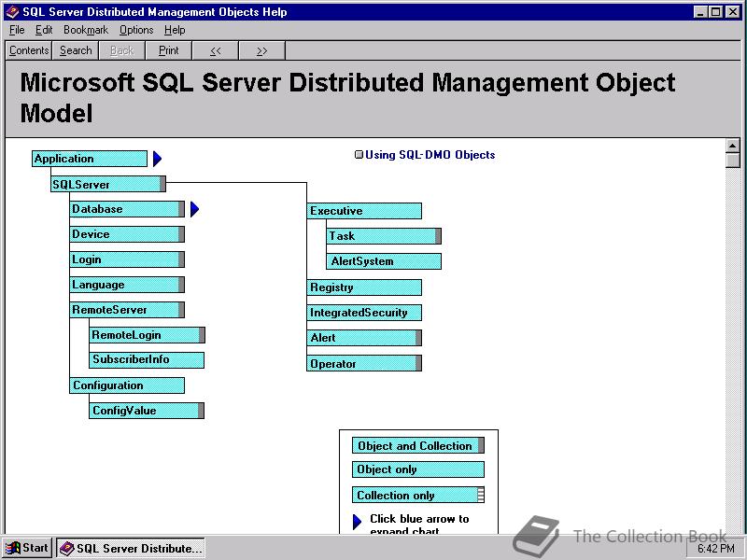This screenshot has height=560, width=747.
Task: Select the SQLServer object box
Action: click(108, 184)
